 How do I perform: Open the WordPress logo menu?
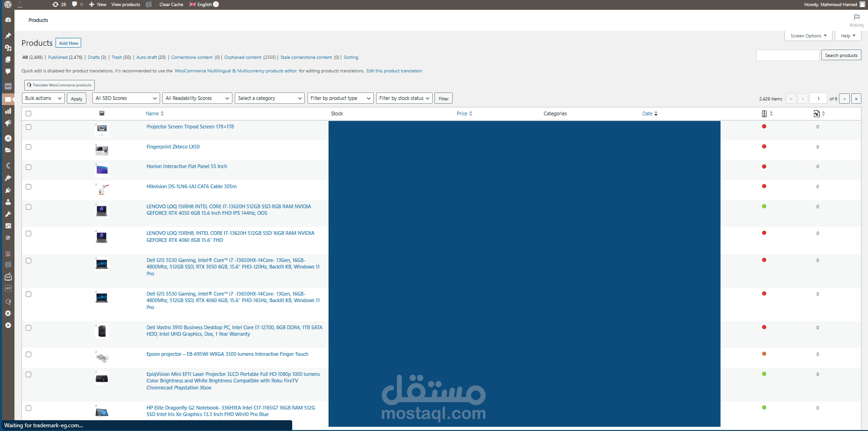tap(8, 4)
